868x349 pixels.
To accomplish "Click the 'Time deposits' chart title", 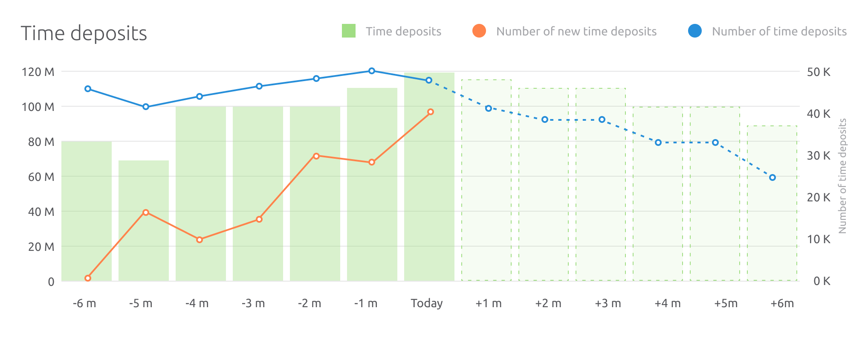I will tap(84, 33).
